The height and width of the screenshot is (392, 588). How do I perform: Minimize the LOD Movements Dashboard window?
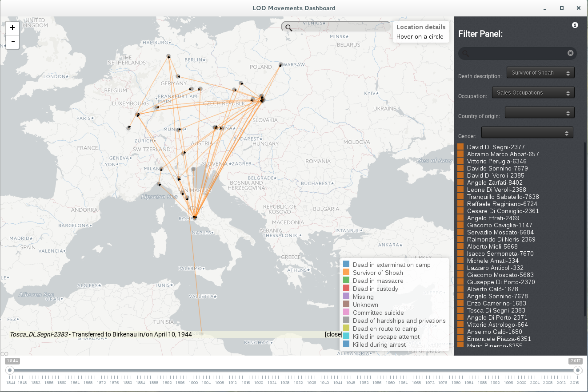click(x=545, y=8)
